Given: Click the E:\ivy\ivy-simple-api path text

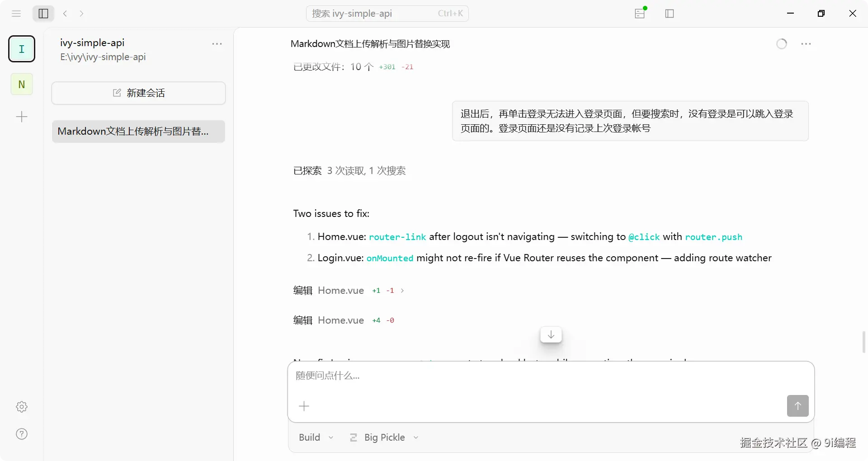Looking at the screenshot, I should tap(103, 57).
